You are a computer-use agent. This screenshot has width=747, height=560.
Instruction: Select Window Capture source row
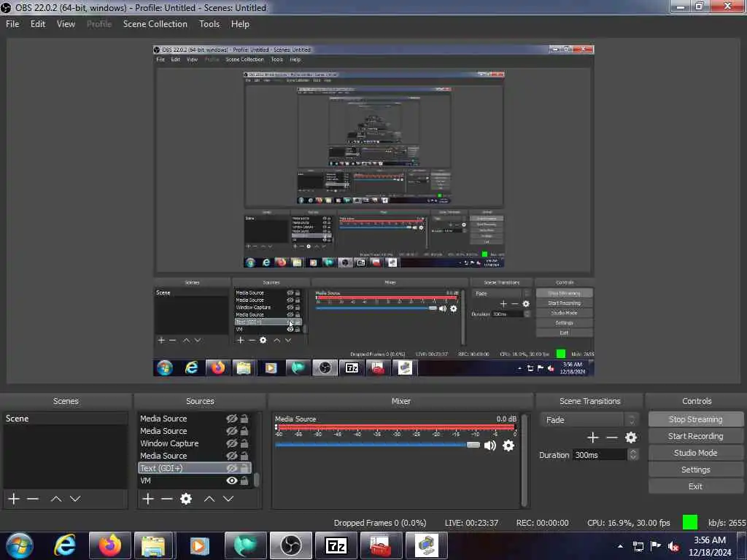coord(194,443)
